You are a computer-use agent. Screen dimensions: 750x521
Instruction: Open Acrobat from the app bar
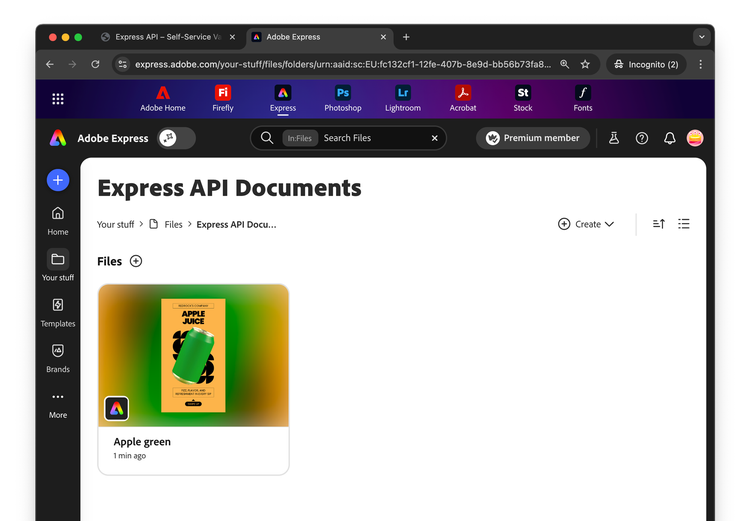463,99
